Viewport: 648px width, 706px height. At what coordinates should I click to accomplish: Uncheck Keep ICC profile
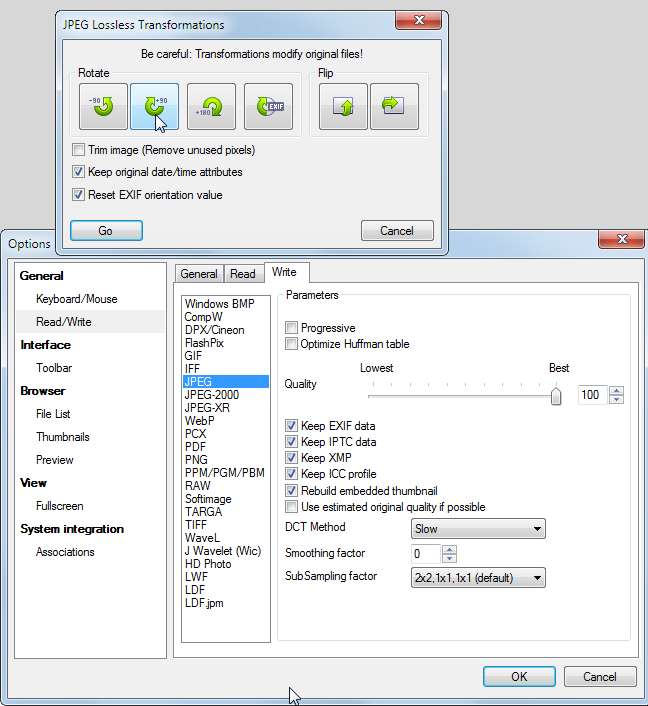pyautogui.click(x=291, y=474)
